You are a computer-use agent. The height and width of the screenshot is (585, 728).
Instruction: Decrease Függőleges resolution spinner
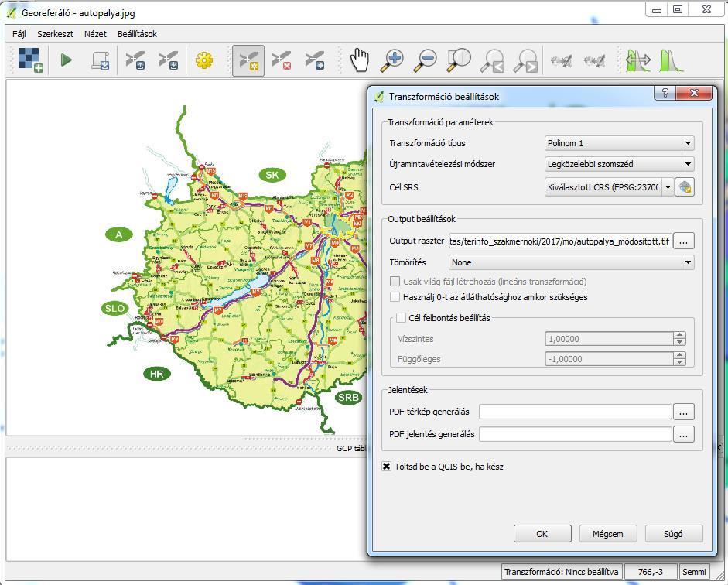pyautogui.click(x=679, y=362)
